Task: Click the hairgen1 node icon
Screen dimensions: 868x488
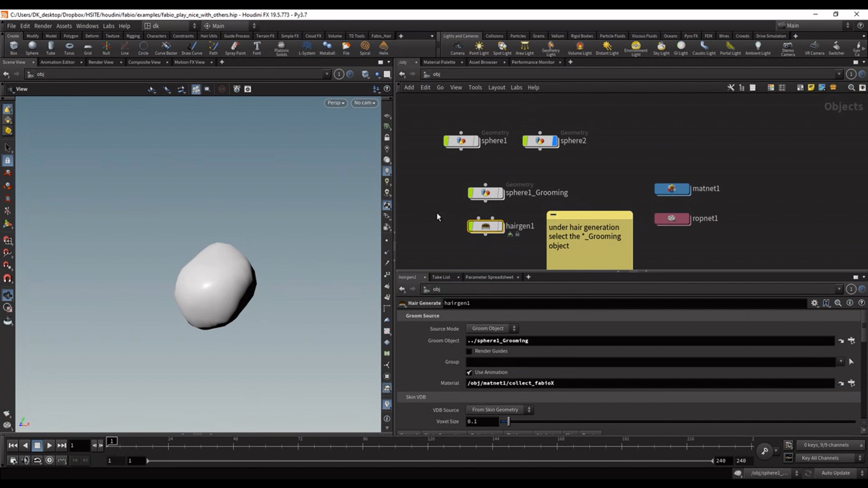Action: (485, 226)
